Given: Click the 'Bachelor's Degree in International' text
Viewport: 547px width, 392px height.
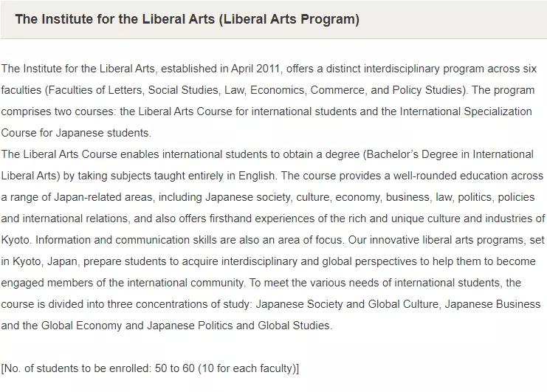Looking at the screenshot, I should point(450,154).
